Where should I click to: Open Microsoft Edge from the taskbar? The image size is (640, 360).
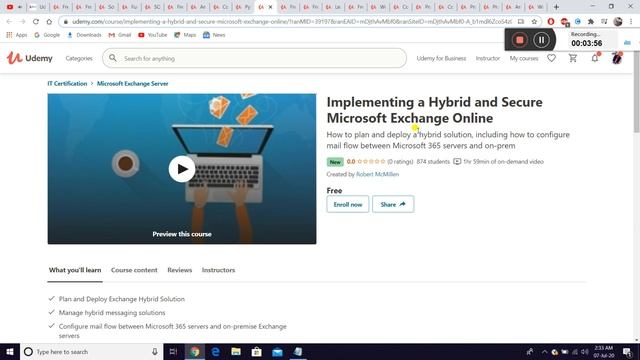point(216,351)
